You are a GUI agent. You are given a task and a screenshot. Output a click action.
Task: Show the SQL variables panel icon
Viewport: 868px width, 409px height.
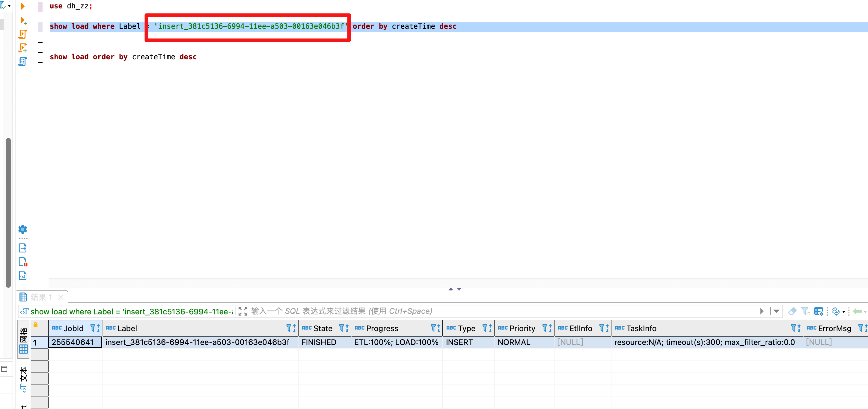(x=22, y=276)
